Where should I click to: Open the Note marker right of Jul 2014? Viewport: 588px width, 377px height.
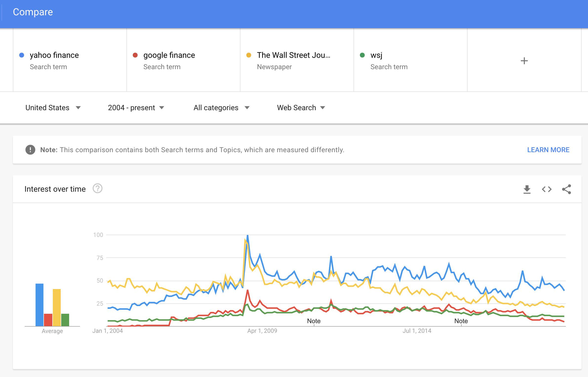click(461, 321)
